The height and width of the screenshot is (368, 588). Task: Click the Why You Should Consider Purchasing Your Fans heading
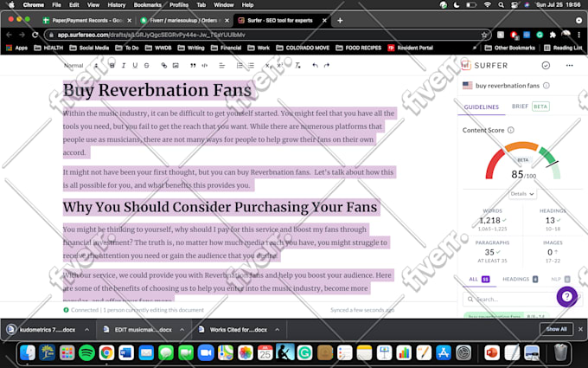[x=220, y=207]
